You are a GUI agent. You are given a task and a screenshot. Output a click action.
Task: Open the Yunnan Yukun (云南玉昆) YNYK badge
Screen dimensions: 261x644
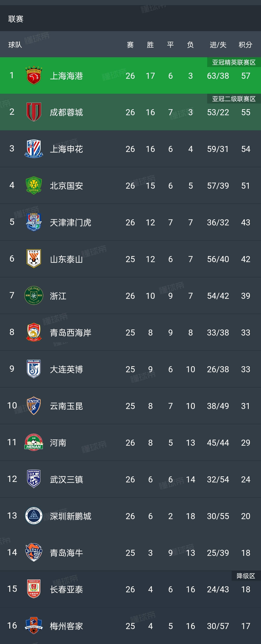pyautogui.click(x=34, y=406)
